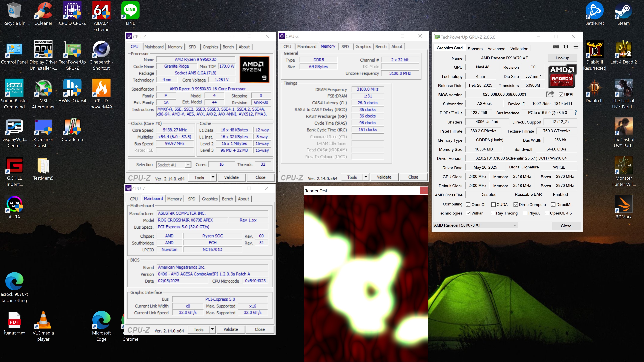Open the Cinebench shortcut icon
644x362 pixels.
tap(101, 55)
